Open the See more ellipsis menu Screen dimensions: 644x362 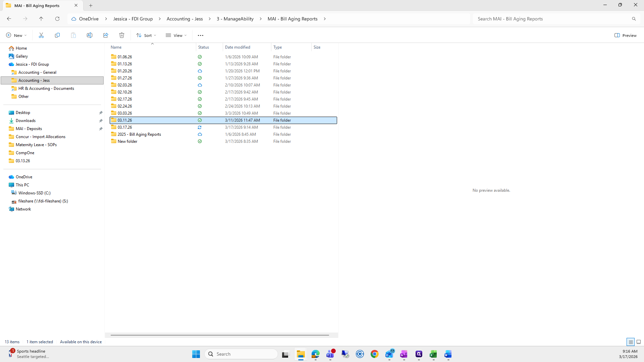pyautogui.click(x=201, y=35)
